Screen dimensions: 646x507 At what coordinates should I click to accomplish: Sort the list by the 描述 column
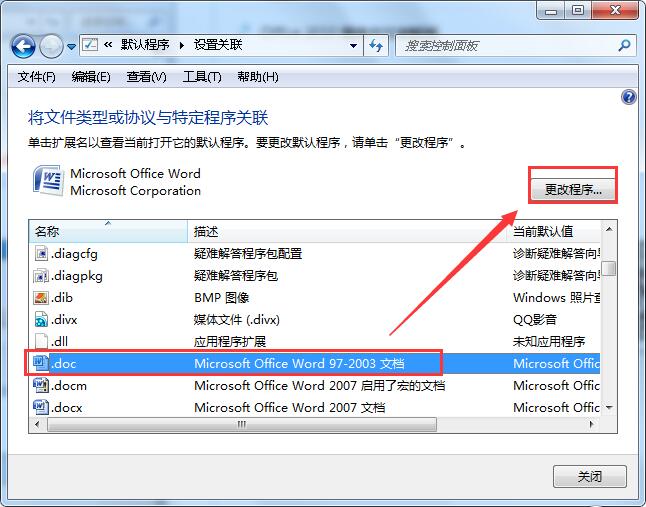point(347,231)
